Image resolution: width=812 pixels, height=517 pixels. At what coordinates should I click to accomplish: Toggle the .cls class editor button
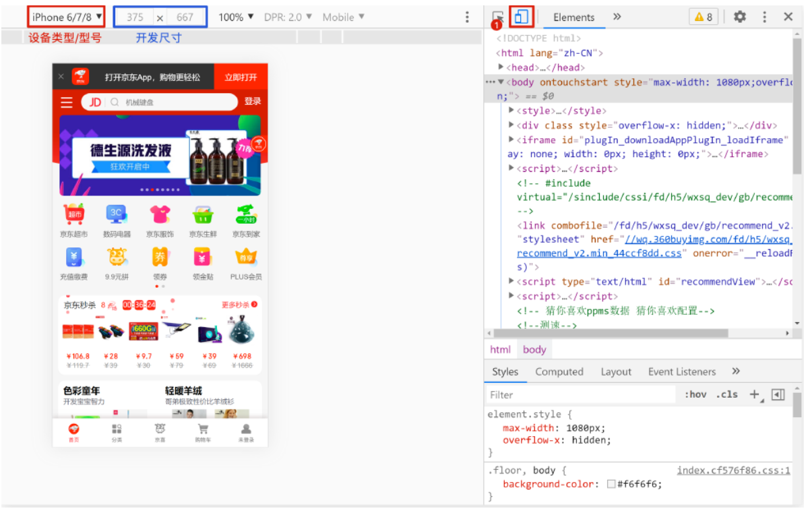coord(727,394)
